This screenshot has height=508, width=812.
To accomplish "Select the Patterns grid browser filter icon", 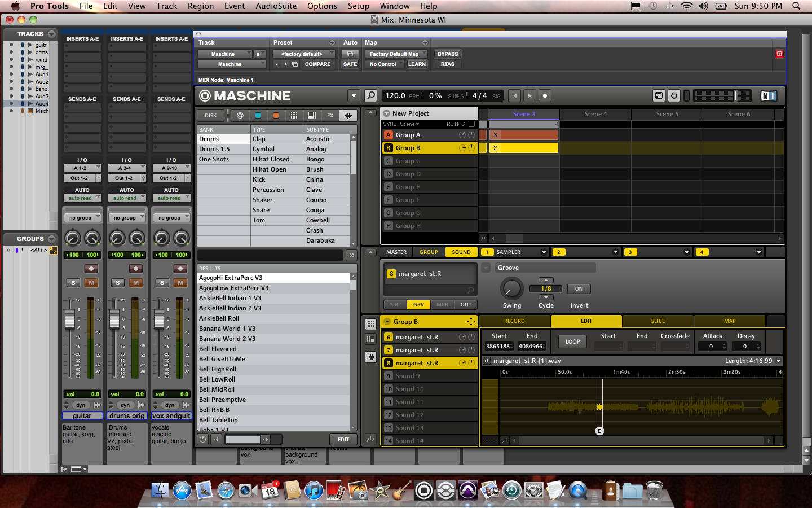I will click(294, 115).
